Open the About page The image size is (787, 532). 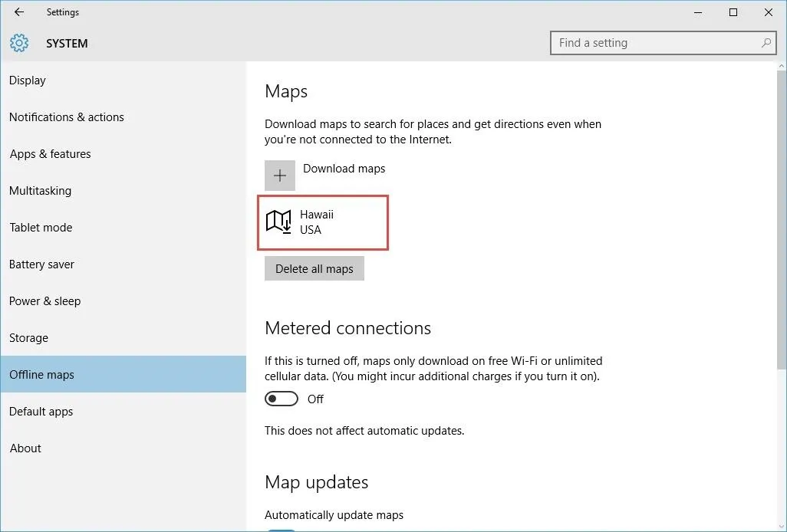click(x=123, y=448)
